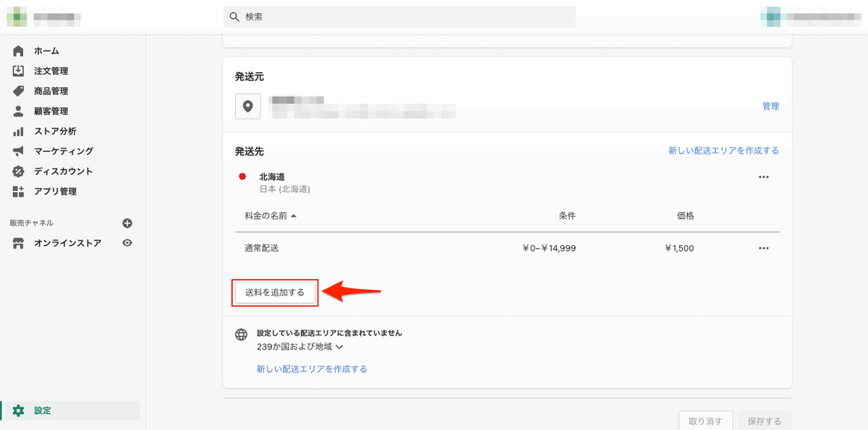Click top 新しい配送エリアを作成する link
868x430 pixels.
pyautogui.click(x=723, y=151)
